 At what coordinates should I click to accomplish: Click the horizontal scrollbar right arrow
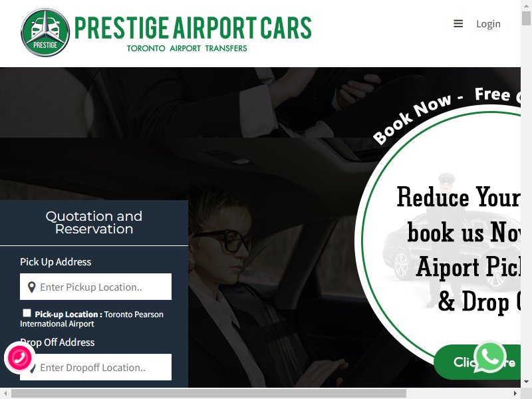pyautogui.click(x=515, y=394)
